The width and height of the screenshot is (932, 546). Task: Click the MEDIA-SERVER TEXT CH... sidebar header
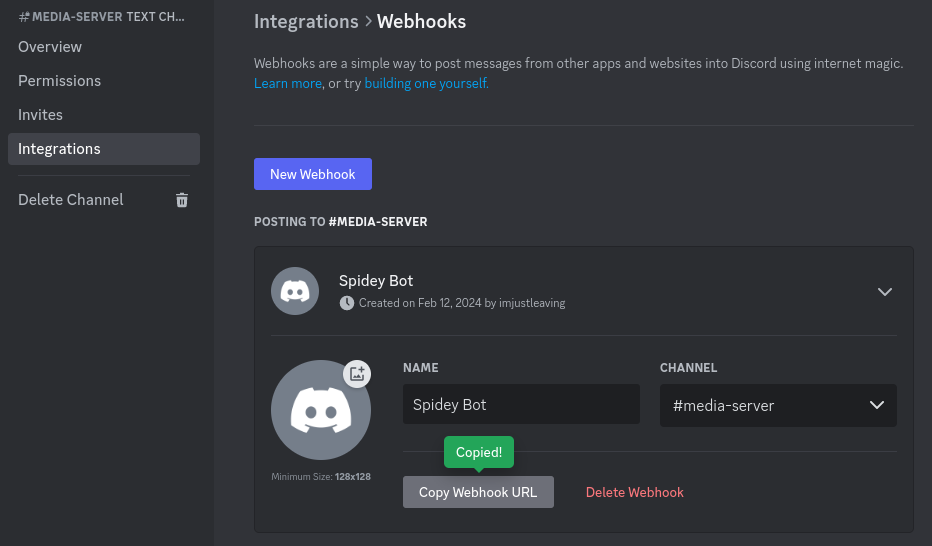point(102,17)
